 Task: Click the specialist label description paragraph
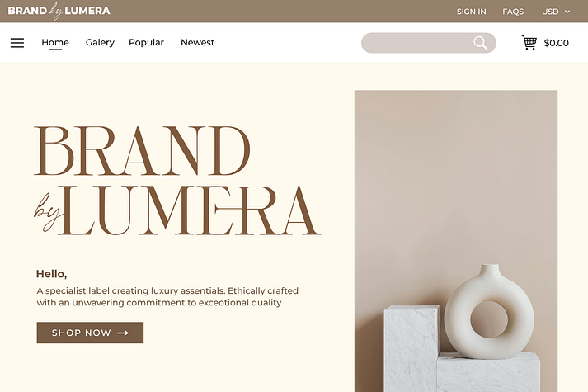click(x=167, y=297)
